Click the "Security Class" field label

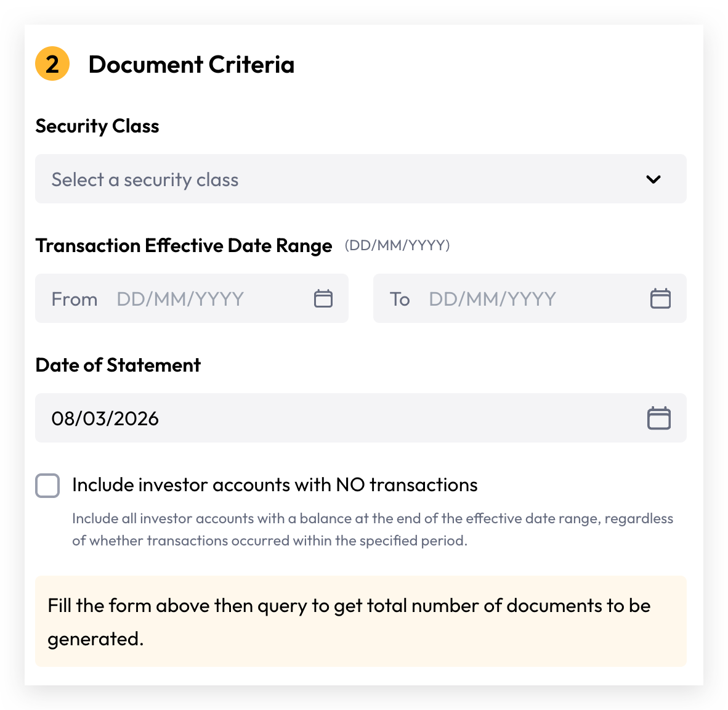97,126
